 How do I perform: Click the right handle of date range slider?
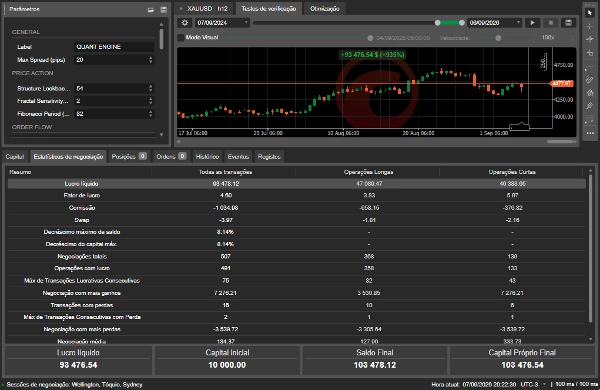[x=461, y=23]
